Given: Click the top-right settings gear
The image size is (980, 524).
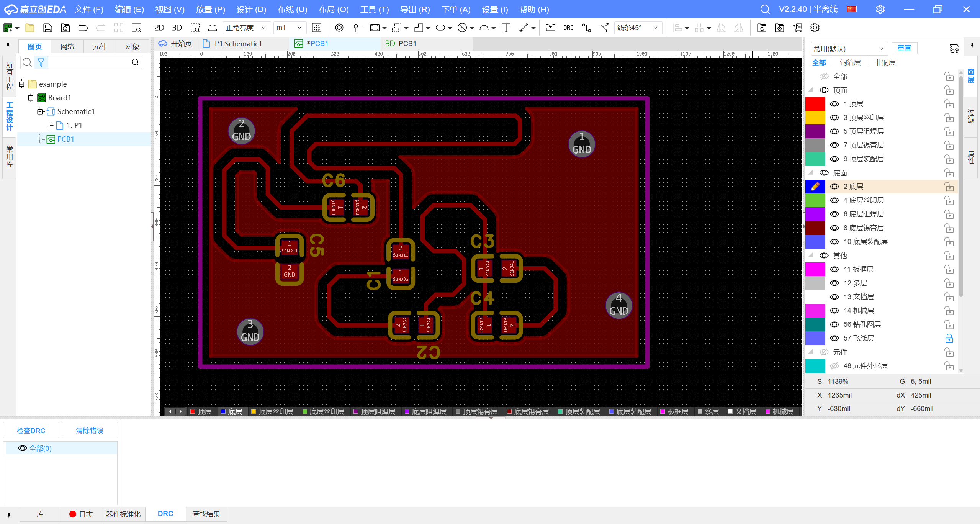Looking at the screenshot, I should point(880,9).
